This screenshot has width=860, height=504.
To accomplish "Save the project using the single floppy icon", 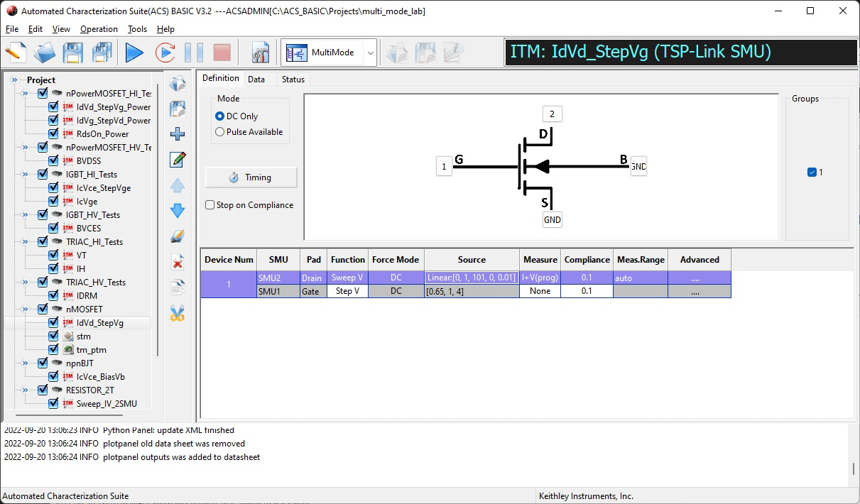I will pos(73,53).
